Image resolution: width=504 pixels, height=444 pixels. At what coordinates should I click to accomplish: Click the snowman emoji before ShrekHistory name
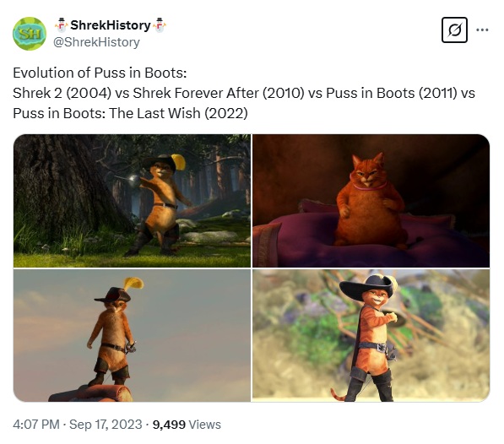pos(61,25)
